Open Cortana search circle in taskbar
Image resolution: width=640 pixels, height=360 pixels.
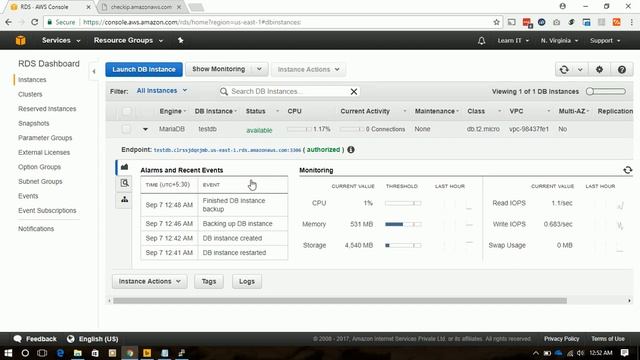tap(25, 353)
